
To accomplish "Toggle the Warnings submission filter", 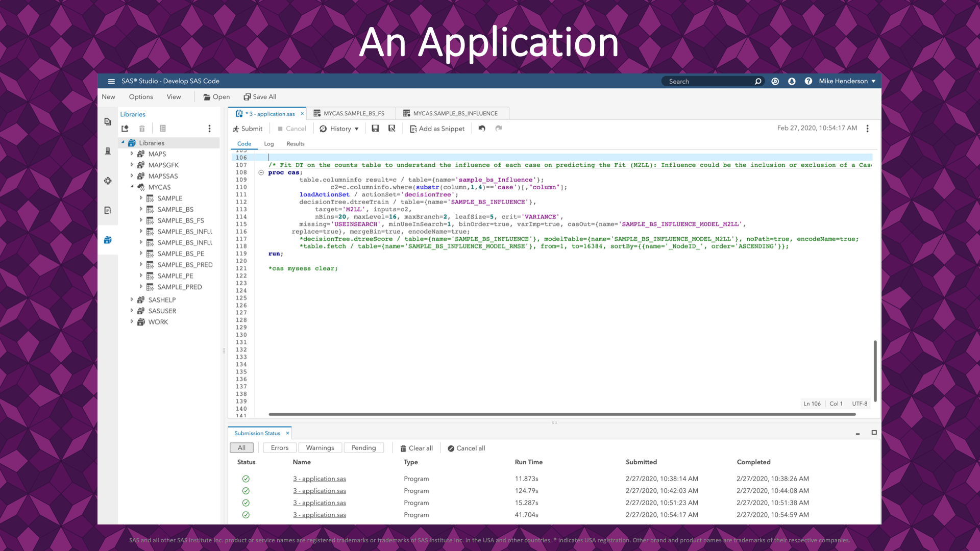I will click(x=320, y=447).
